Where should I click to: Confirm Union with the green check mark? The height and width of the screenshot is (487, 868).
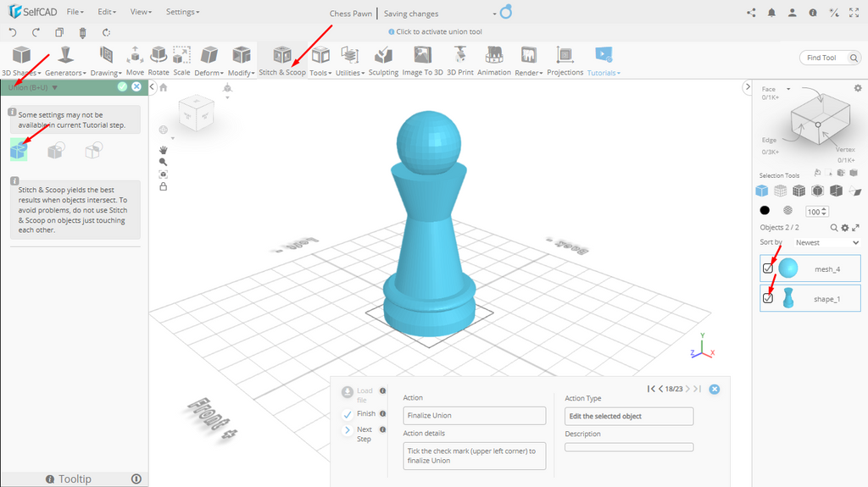pyautogui.click(x=122, y=86)
